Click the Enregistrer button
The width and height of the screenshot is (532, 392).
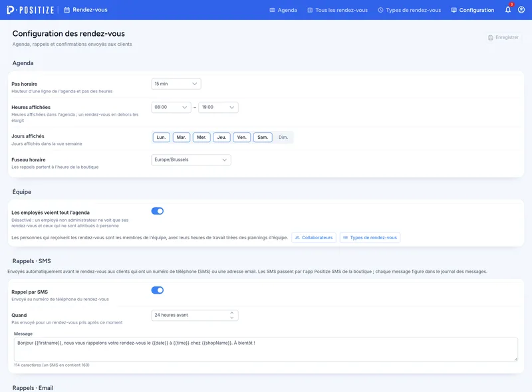[x=503, y=38]
